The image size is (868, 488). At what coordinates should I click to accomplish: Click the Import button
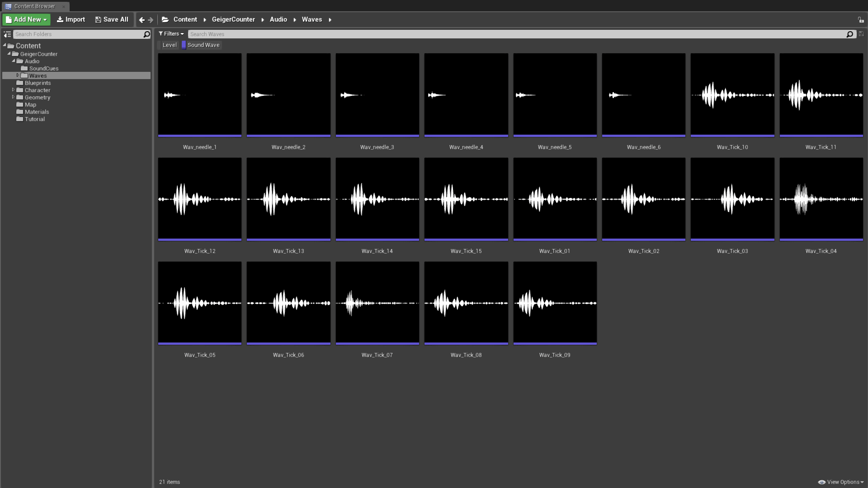click(x=71, y=19)
